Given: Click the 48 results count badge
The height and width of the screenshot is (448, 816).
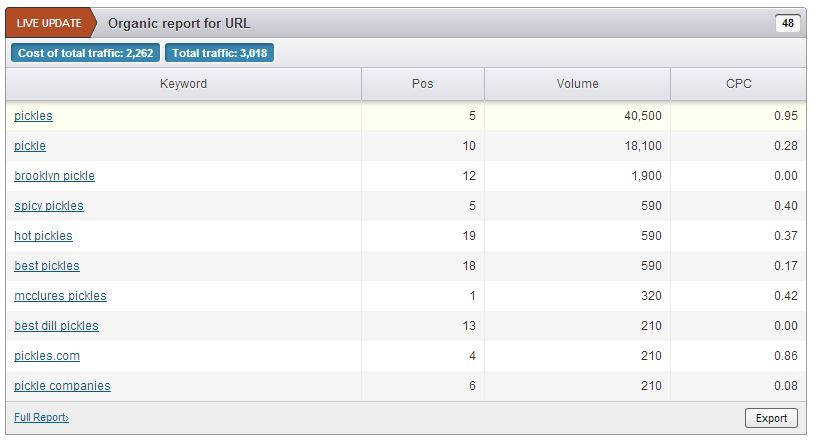Looking at the screenshot, I should (788, 23).
